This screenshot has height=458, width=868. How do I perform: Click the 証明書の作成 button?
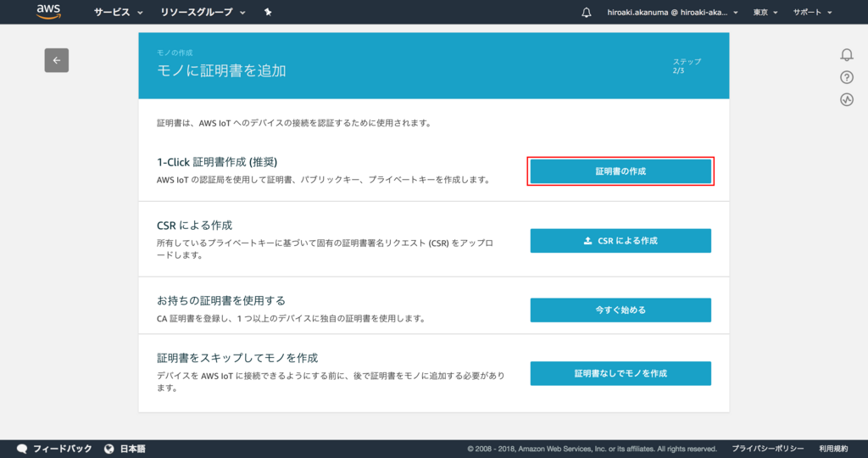(620, 171)
